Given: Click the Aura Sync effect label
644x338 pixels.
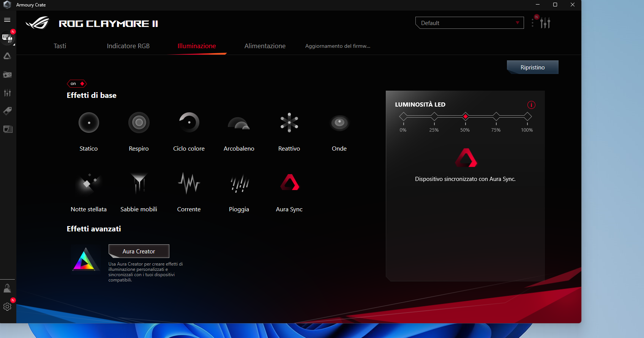Looking at the screenshot, I should [x=289, y=209].
